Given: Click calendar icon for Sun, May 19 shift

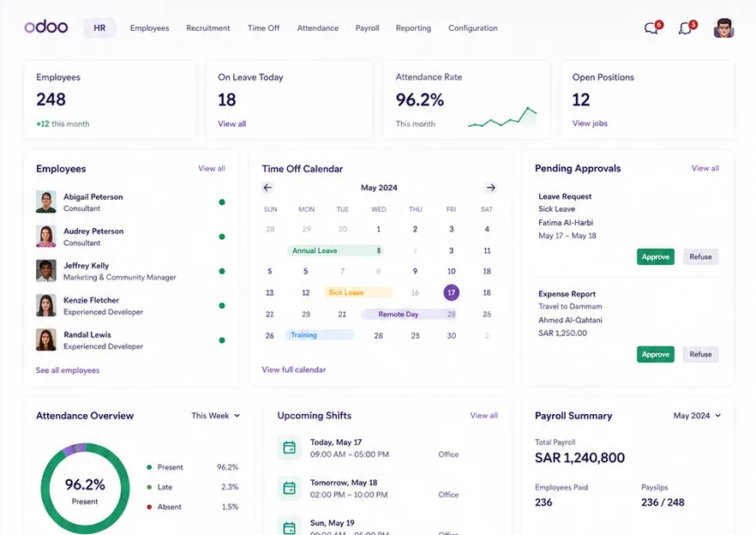Looking at the screenshot, I should pyautogui.click(x=290, y=526).
